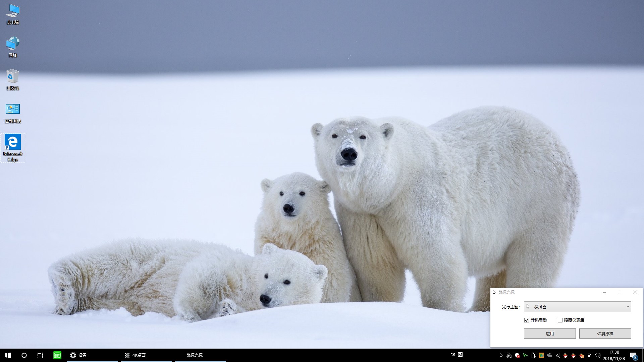Click the OneDrive cloud tray icon
Viewport: 644px width, 362px height.
tap(549, 355)
